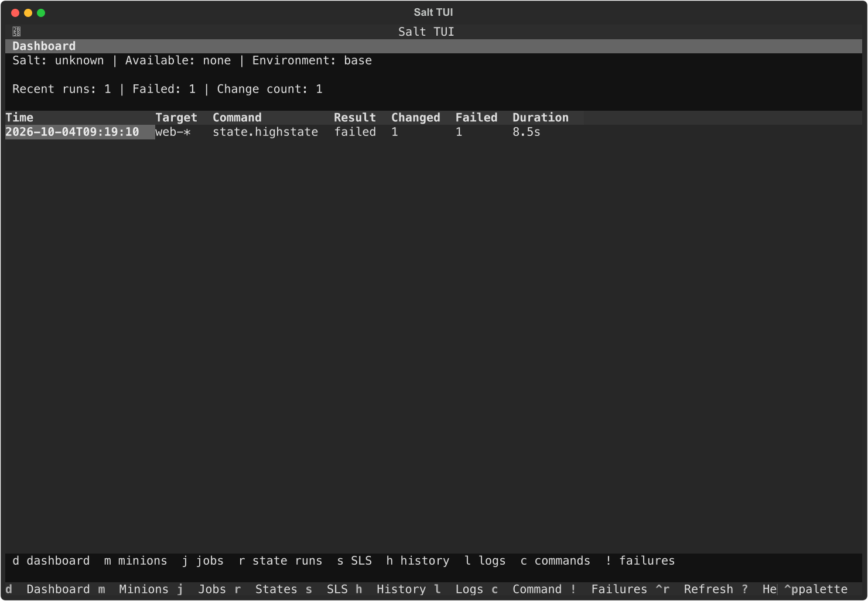Click the 'l logs' hint text
This screenshot has height=601, width=868.
pos(485,561)
